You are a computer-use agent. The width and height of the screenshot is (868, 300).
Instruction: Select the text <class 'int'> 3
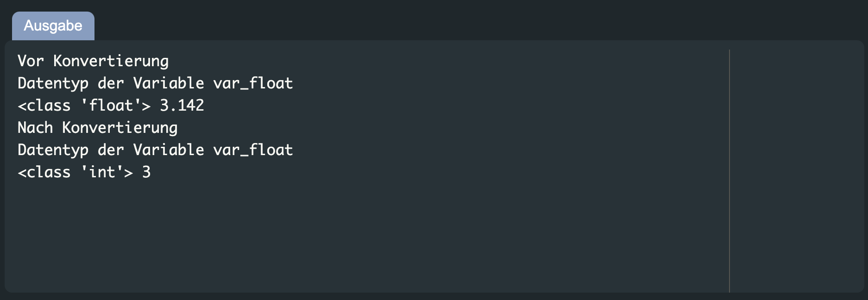coord(85,172)
